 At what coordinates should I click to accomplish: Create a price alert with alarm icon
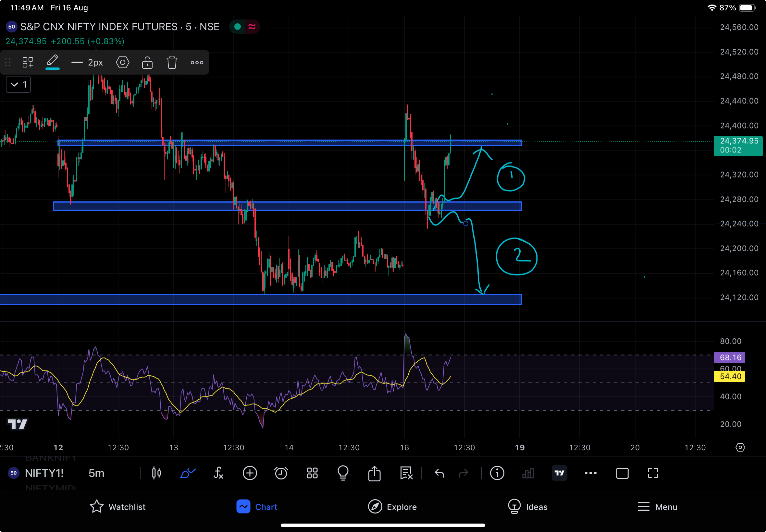coord(281,473)
